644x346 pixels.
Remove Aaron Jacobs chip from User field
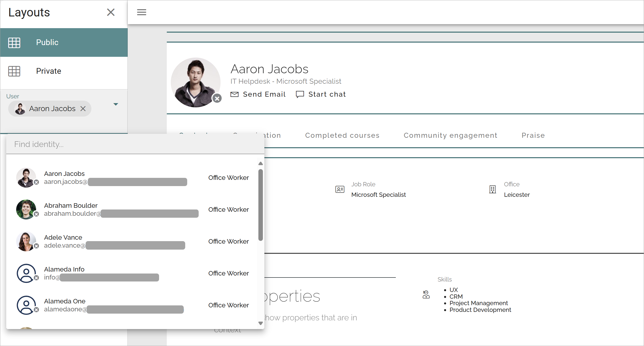(x=83, y=109)
